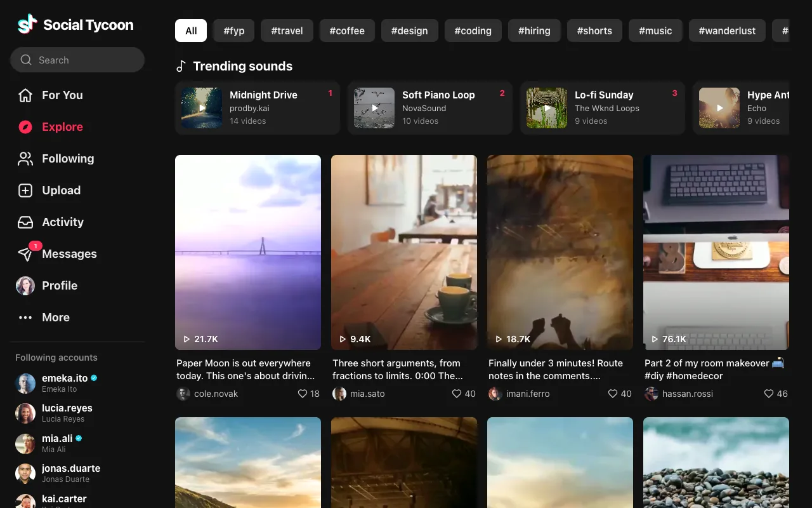Screen dimensions: 812x508
Task: Filter by #shorts hashtag
Action: 594,30
